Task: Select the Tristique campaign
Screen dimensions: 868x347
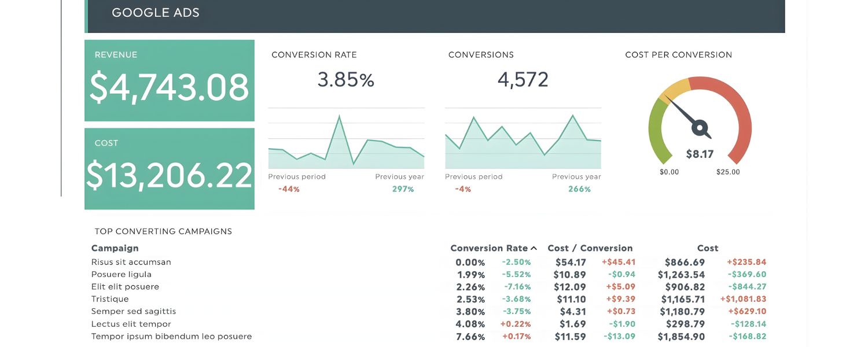Action: pos(110,299)
